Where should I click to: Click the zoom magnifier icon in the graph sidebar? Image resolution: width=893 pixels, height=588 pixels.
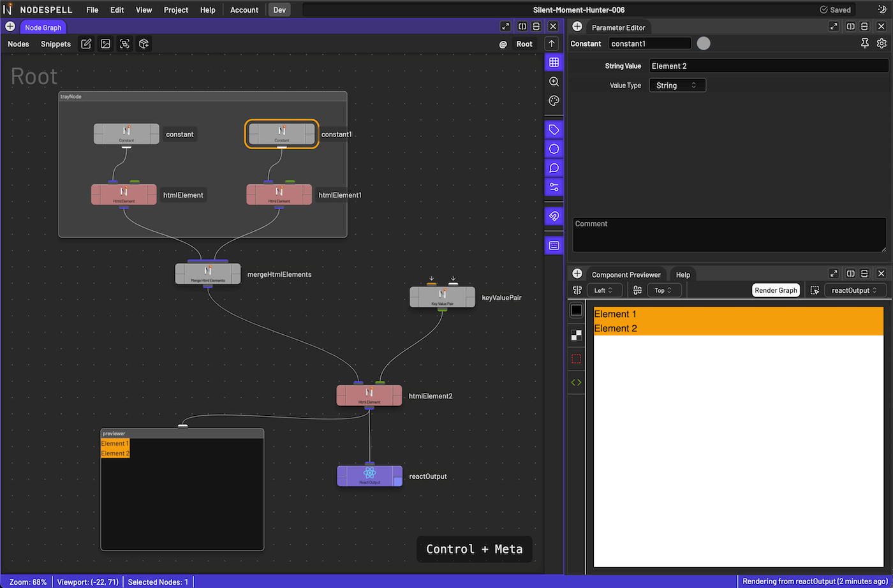point(554,82)
